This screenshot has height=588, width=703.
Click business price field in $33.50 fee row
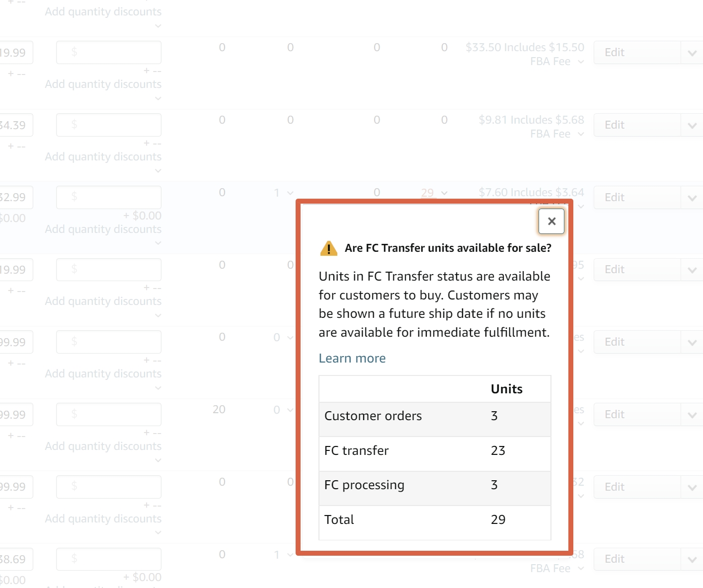[108, 53]
